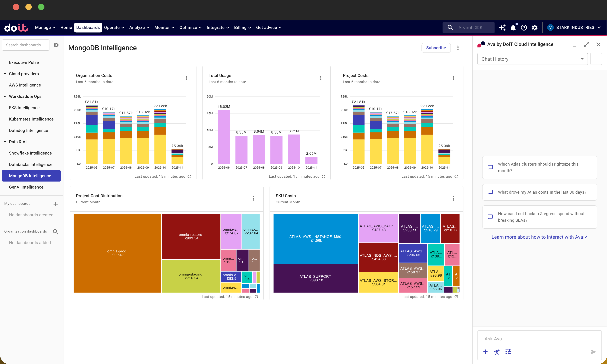Click the Search dashboards input field

26,45
